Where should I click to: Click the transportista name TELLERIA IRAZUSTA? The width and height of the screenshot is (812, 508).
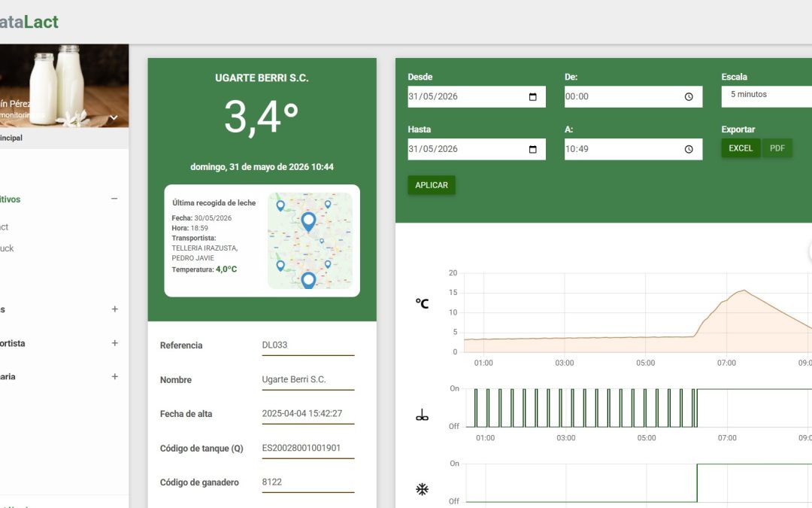pyautogui.click(x=205, y=248)
